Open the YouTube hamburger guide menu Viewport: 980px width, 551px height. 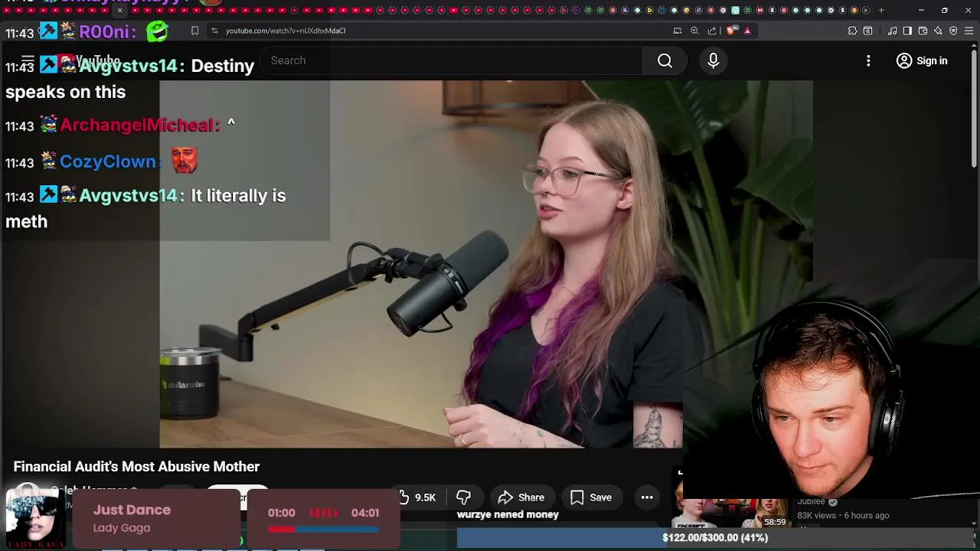[28, 60]
